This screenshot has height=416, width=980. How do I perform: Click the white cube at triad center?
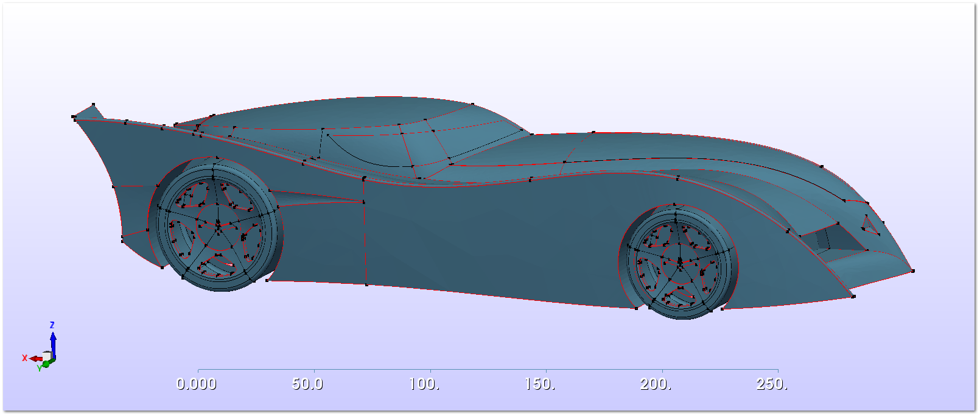tap(47, 356)
